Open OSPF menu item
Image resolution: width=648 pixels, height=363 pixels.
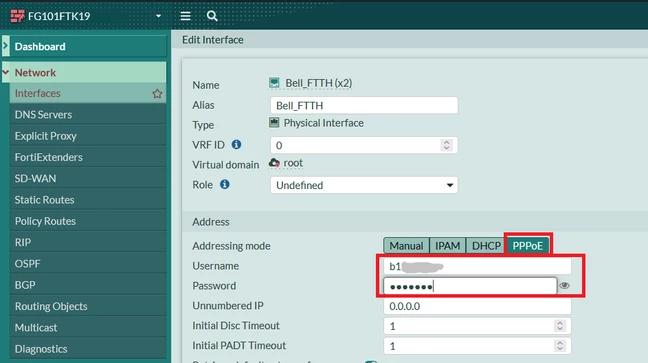click(x=88, y=264)
